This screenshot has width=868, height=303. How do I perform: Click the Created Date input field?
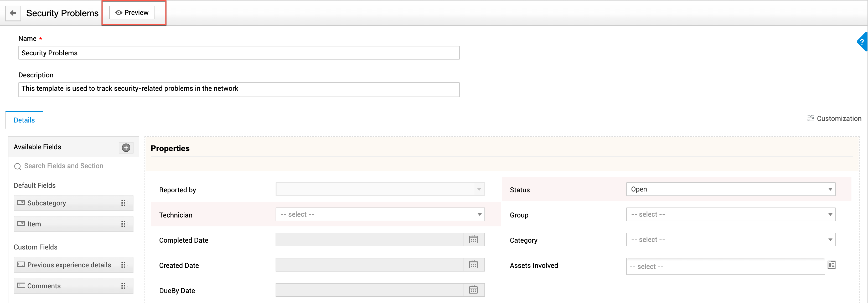(x=369, y=265)
